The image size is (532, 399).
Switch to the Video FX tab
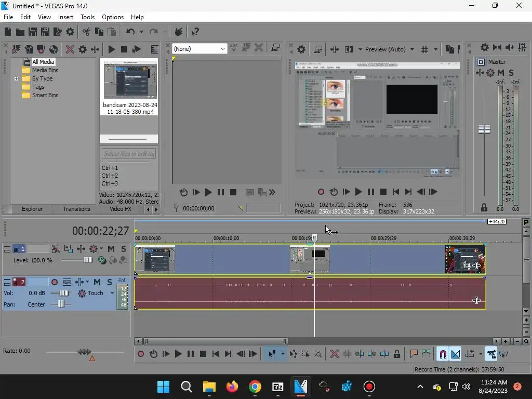pyautogui.click(x=120, y=209)
